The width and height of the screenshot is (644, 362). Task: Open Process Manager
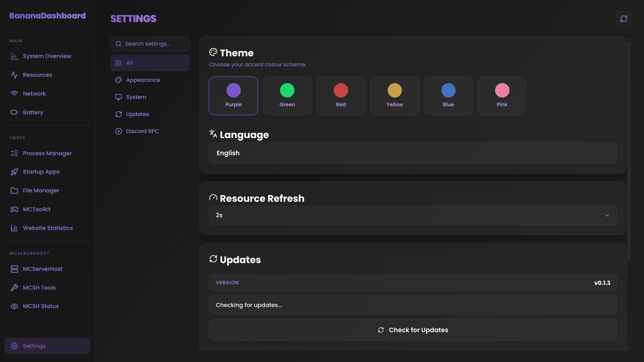click(47, 153)
